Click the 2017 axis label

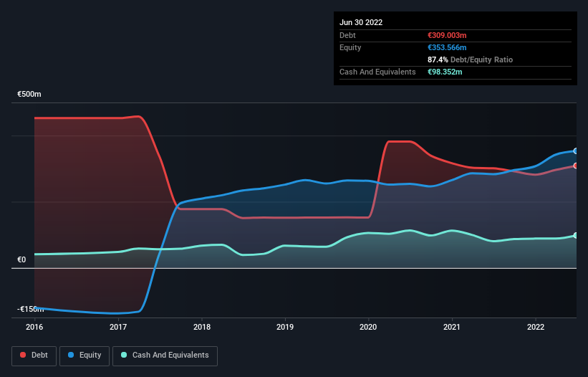[118, 327]
